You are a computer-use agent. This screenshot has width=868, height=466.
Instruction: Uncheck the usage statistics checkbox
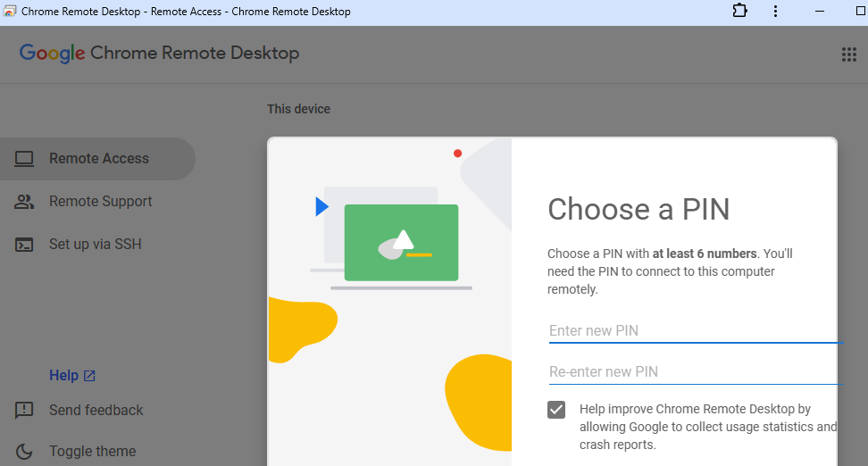click(x=556, y=410)
